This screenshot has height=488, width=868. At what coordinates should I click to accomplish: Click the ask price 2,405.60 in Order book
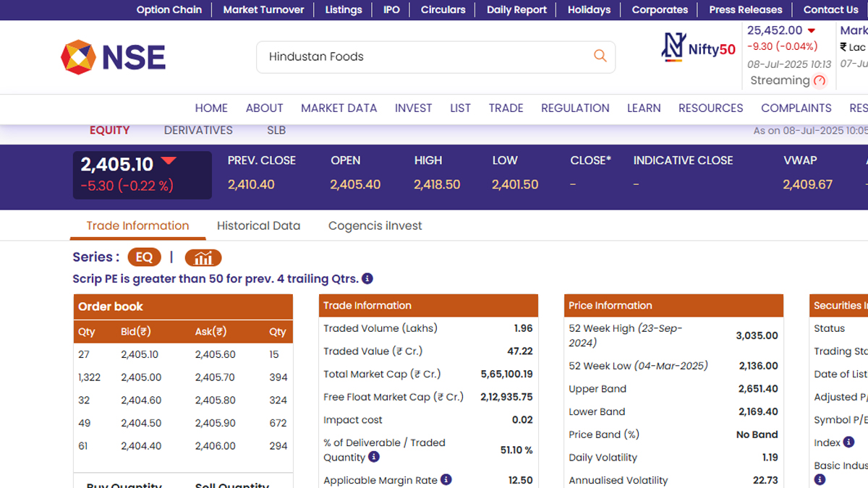click(x=216, y=354)
